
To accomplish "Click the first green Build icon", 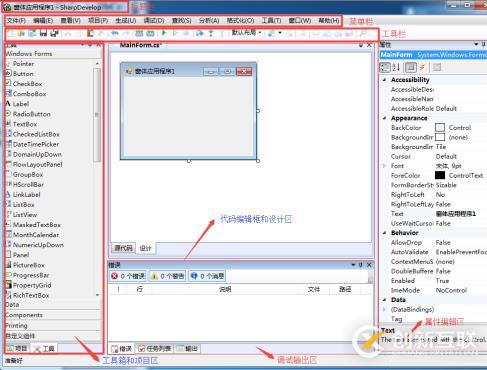I will [x=139, y=33].
